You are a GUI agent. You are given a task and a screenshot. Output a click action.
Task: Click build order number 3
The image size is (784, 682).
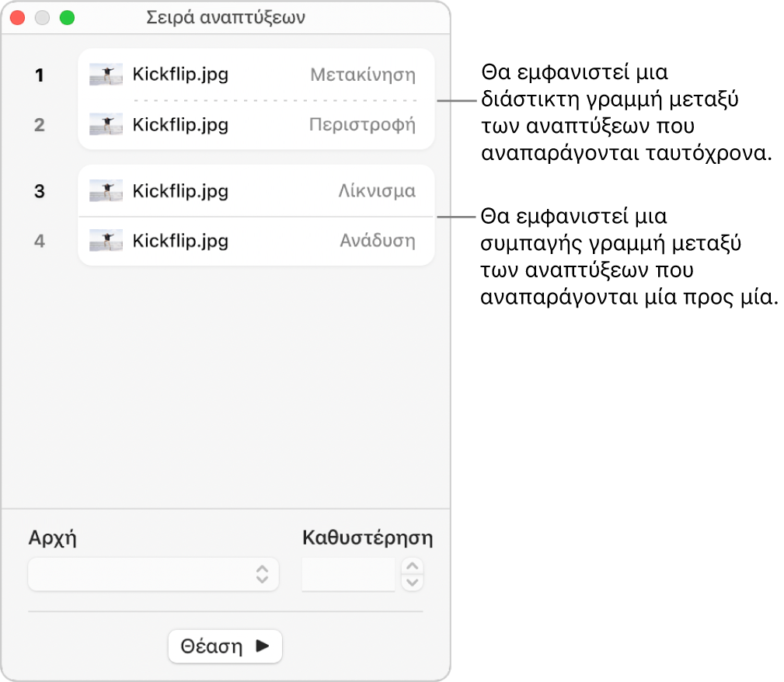(40, 191)
